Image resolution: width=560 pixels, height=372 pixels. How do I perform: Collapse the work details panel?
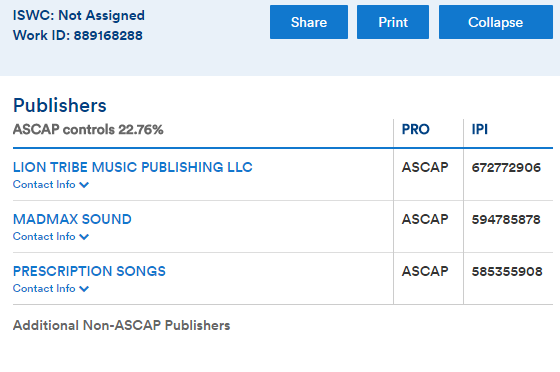coord(496,22)
